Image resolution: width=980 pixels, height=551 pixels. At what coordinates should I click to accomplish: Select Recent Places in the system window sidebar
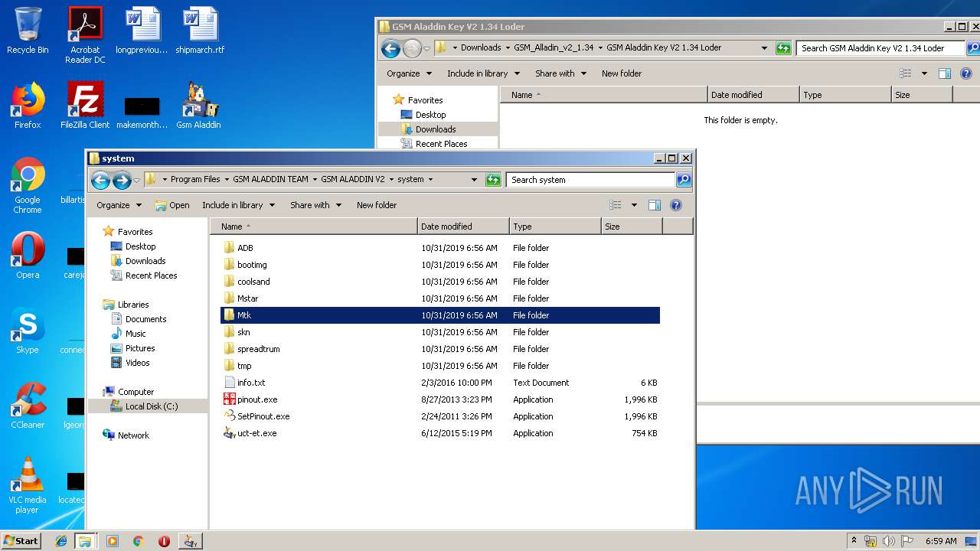point(151,275)
